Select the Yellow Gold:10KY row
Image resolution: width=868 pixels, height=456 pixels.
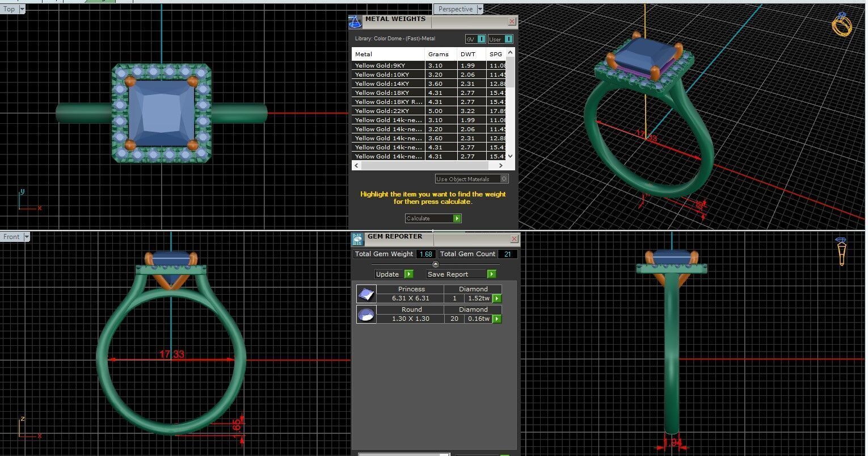pos(429,75)
